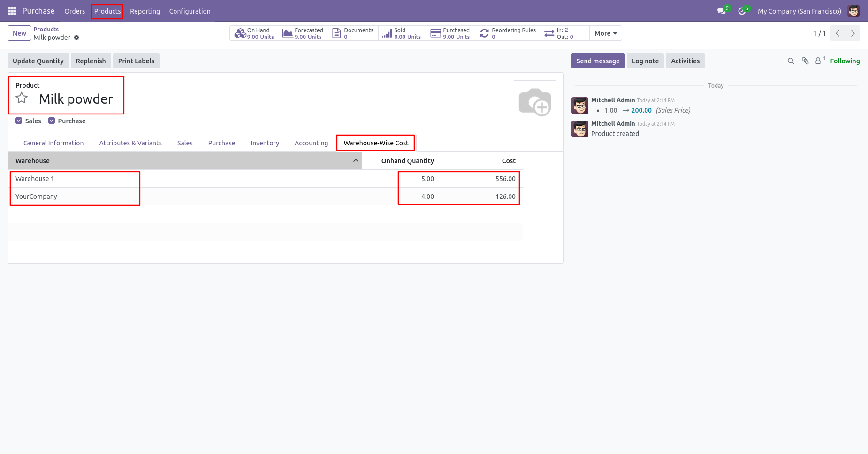
Task: Switch to General Information tab
Action: 53,143
